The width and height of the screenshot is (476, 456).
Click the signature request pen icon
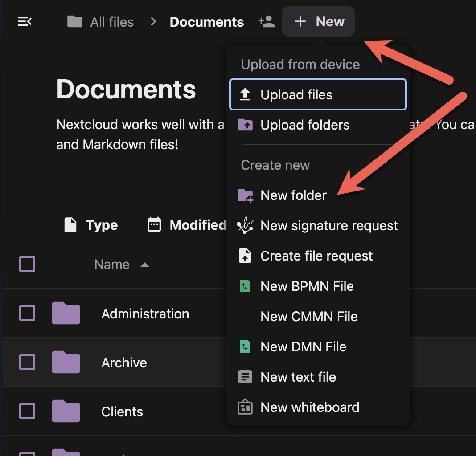tap(245, 226)
